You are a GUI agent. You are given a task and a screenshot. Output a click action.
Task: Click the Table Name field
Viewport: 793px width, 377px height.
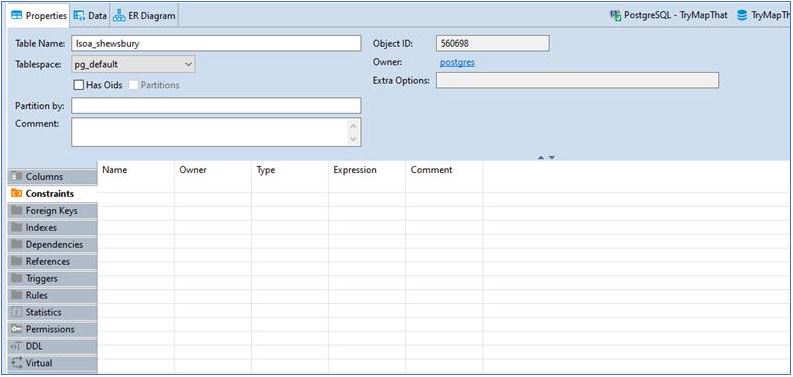(x=216, y=44)
